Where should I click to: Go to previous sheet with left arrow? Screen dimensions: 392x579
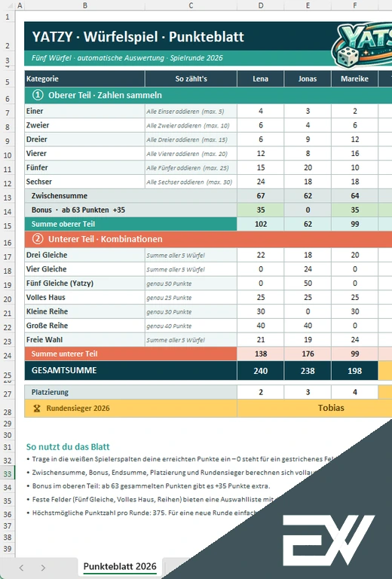pos(21,568)
